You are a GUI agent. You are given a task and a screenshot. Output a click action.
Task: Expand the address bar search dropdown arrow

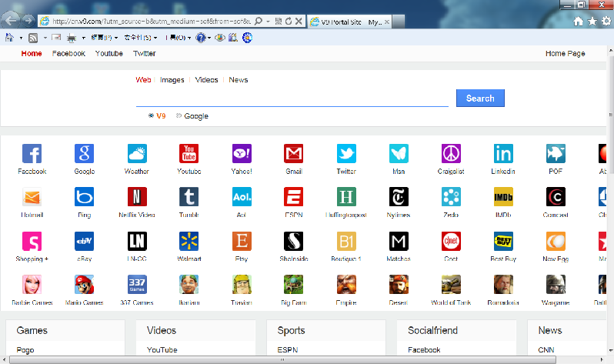[x=269, y=22]
